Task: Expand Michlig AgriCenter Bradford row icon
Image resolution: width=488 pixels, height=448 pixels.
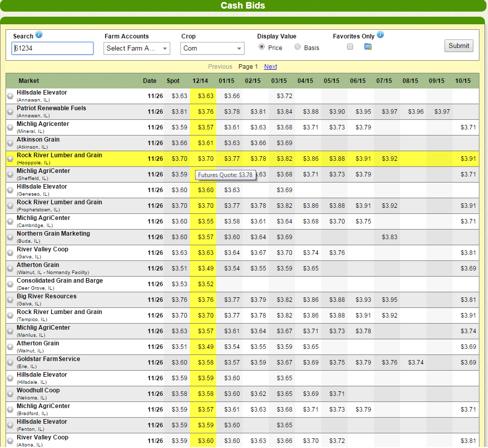Action: pyautogui.click(x=10, y=410)
